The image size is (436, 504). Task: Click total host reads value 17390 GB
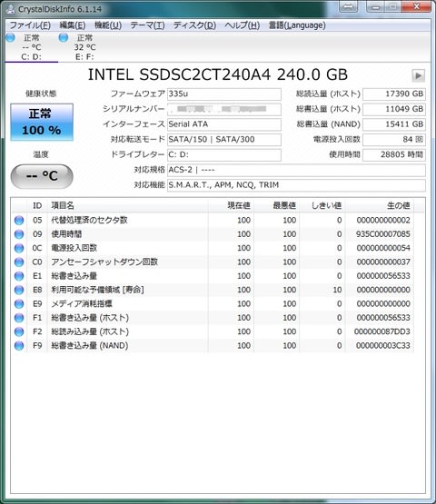pyautogui.click(x=394, y=94)
